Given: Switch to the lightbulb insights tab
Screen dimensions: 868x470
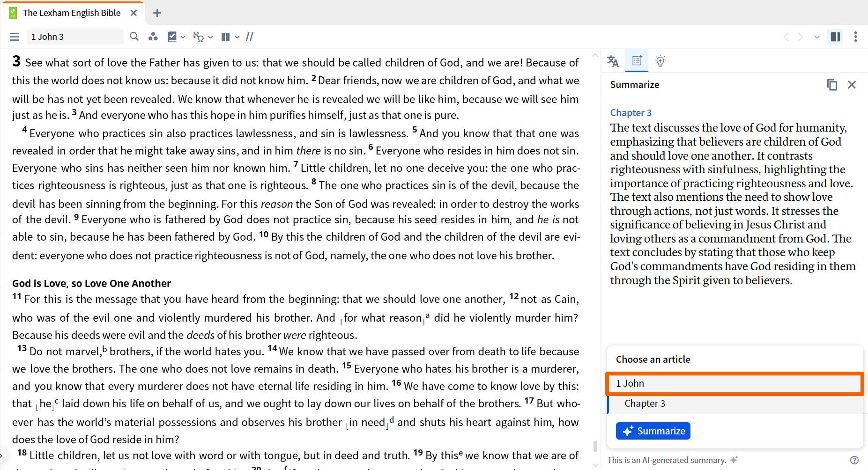Looking at the screenshot, I should (x=660, y=60).
